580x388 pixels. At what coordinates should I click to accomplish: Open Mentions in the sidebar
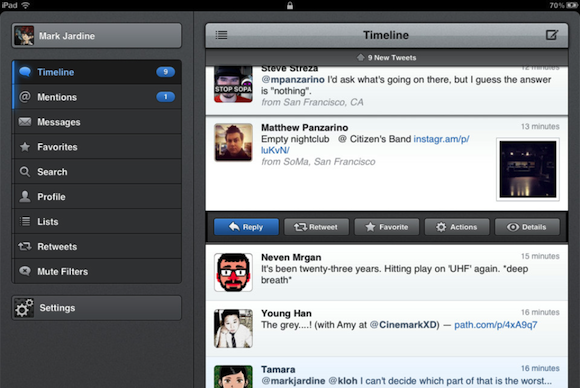tap(97, 97)
